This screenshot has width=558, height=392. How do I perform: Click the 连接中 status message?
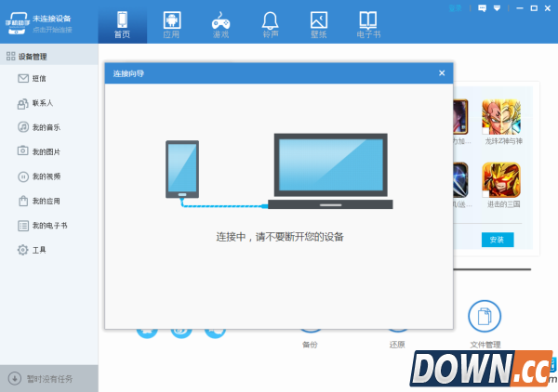click(280, 237)
